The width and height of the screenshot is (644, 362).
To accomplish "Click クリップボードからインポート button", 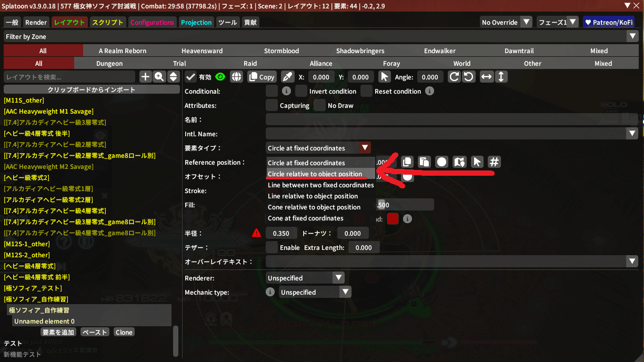I will (92, 89).
